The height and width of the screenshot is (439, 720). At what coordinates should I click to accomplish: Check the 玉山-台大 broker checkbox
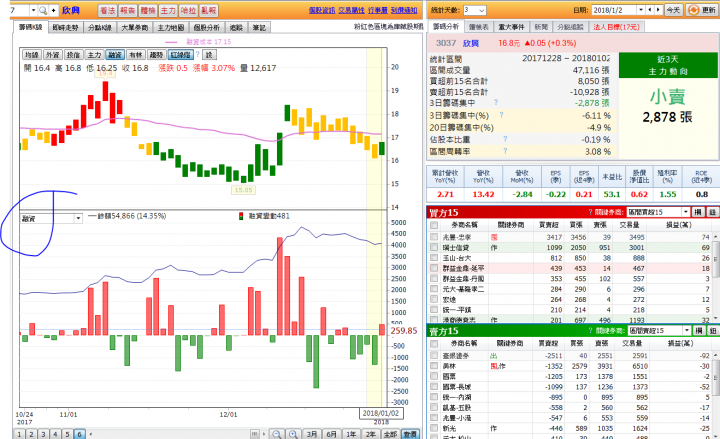coord(433,258)
